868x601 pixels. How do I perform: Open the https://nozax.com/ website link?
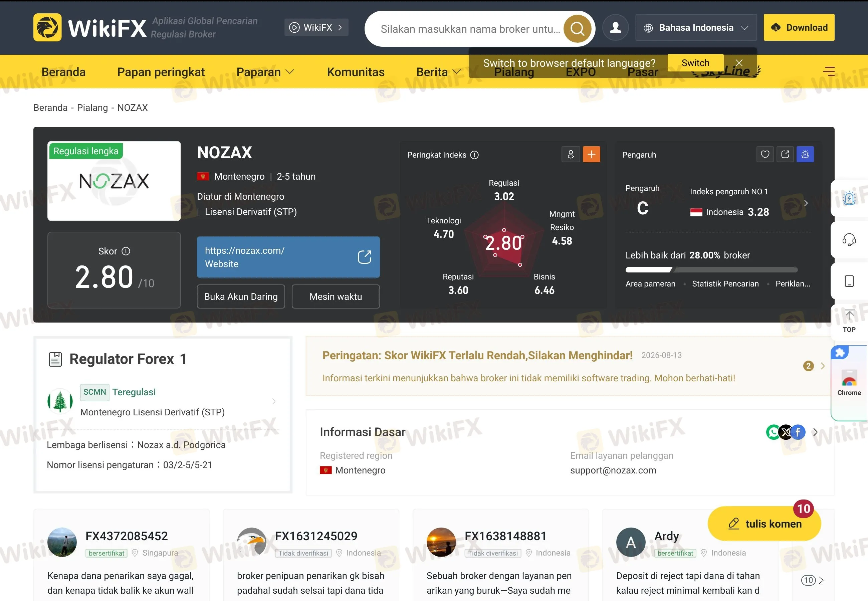(288, 257)
